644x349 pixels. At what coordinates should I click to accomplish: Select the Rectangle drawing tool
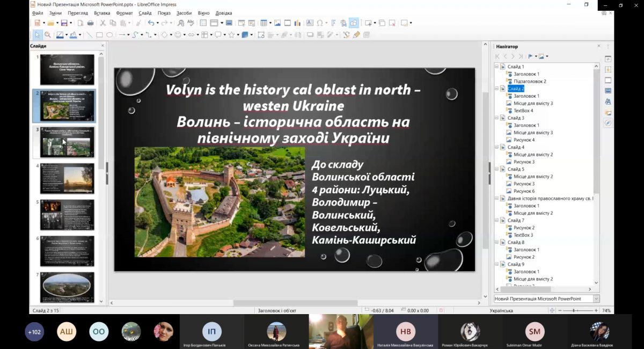click(99, 35)
